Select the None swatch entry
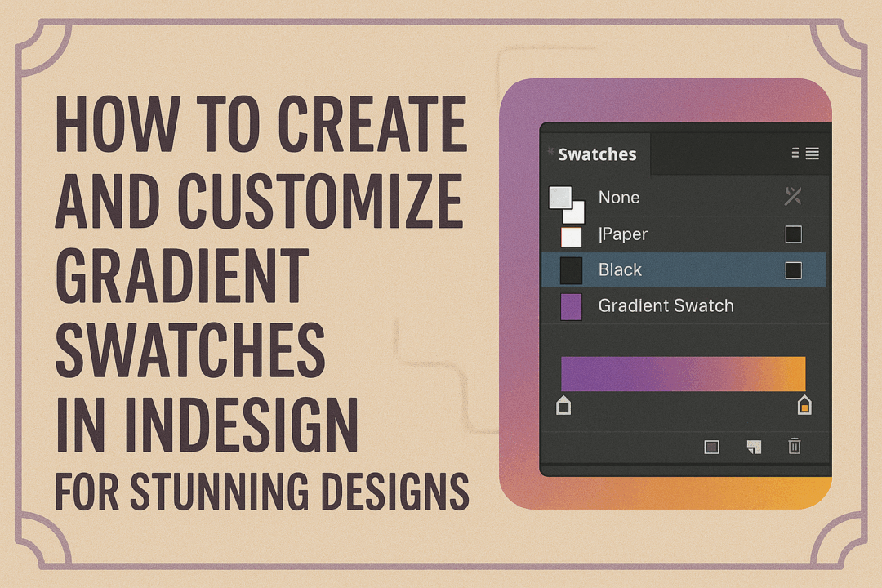Image resolution: width=882 pixels, height=588 pixels. click(x=619, y=197)
